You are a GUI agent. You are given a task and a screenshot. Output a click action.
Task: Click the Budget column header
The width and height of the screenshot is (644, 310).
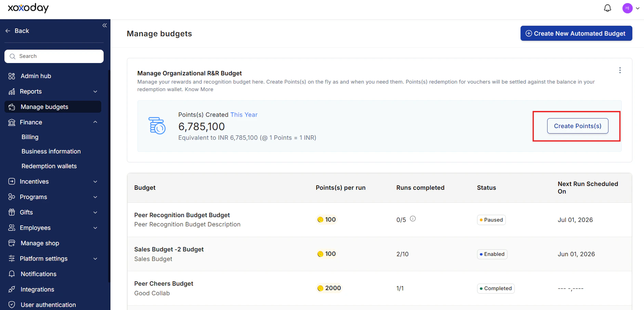point(145,188)
